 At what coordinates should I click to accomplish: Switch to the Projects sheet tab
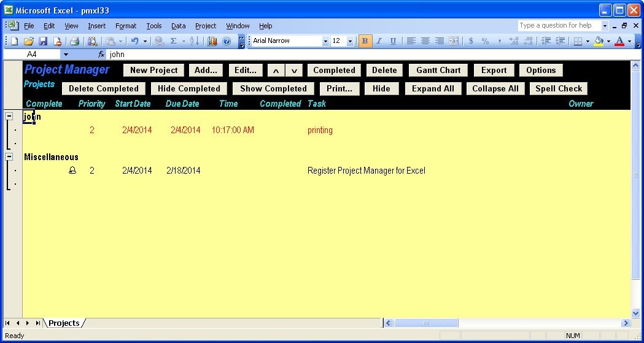click(64, 323)
